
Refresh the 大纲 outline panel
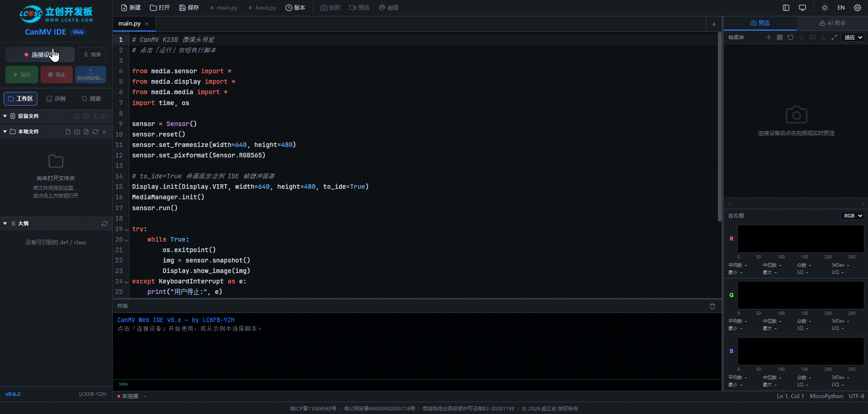point(104,223)
